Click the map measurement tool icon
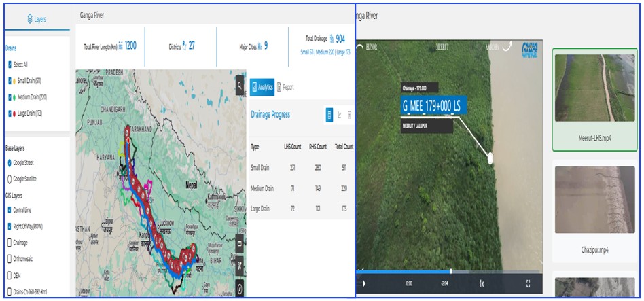This screenshot has height=301, width=644. (x=240, y=266)
